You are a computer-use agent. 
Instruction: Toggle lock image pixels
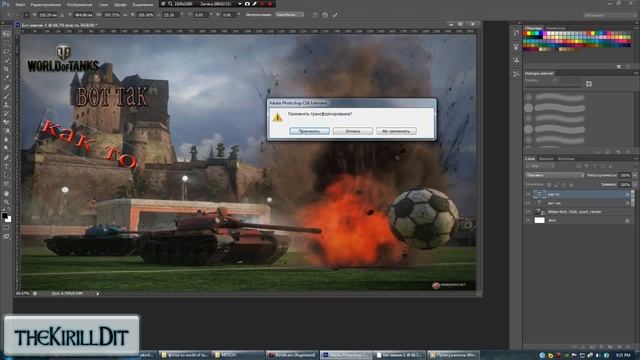coord(557,184)
